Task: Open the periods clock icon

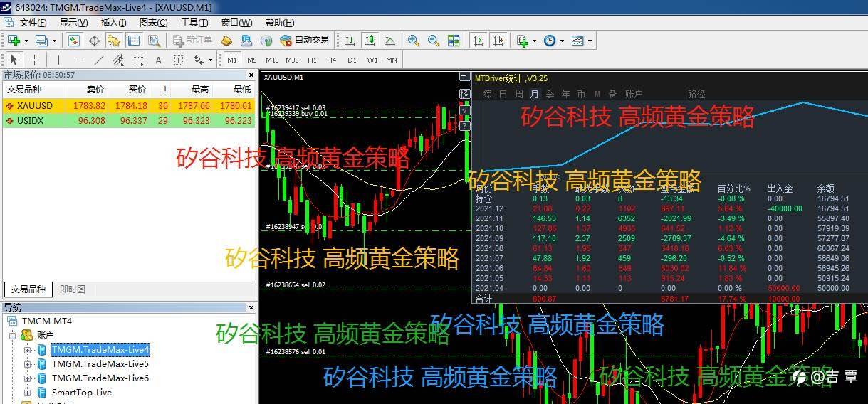Action: point(550,41)
